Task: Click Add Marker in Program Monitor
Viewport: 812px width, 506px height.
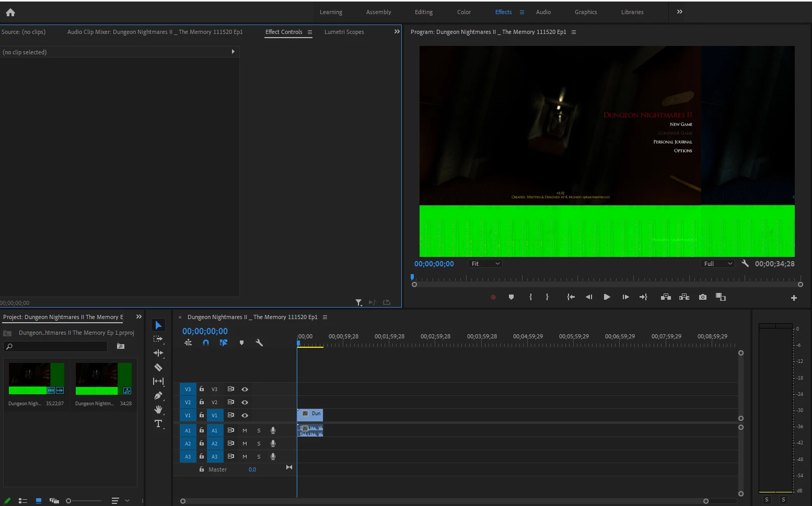Action: [511, 297]
